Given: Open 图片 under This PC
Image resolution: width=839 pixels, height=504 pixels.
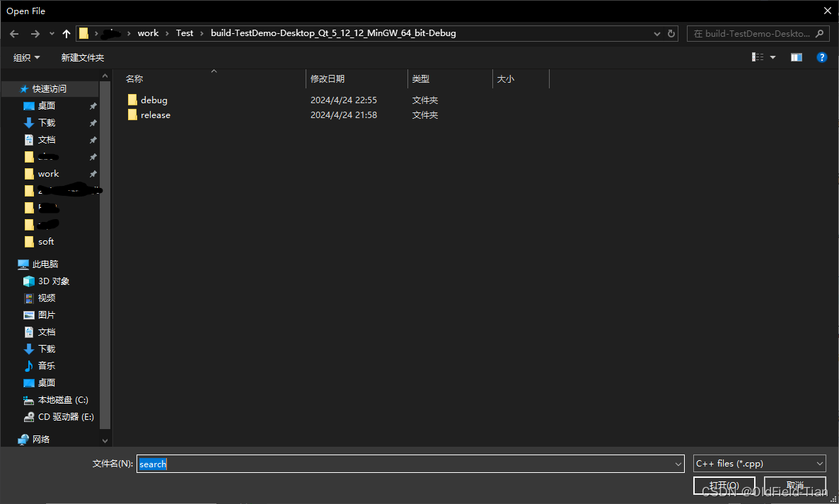Looking at the screenshot, I should point(47,315).
